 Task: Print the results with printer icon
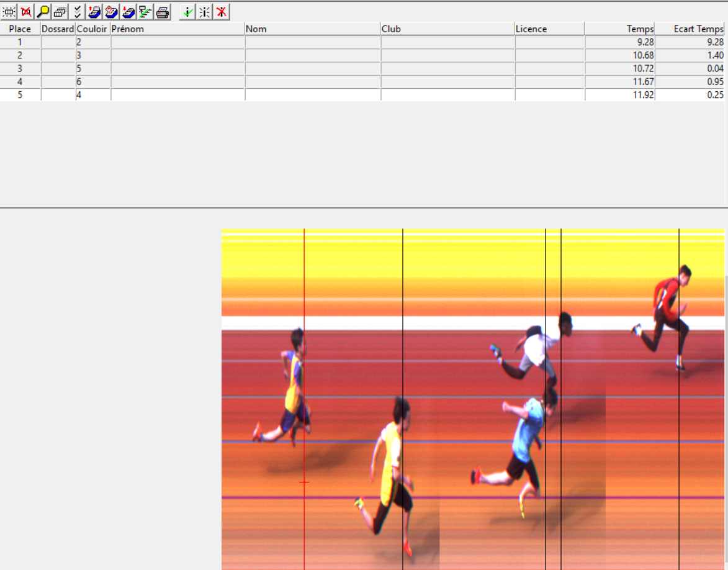163,12
